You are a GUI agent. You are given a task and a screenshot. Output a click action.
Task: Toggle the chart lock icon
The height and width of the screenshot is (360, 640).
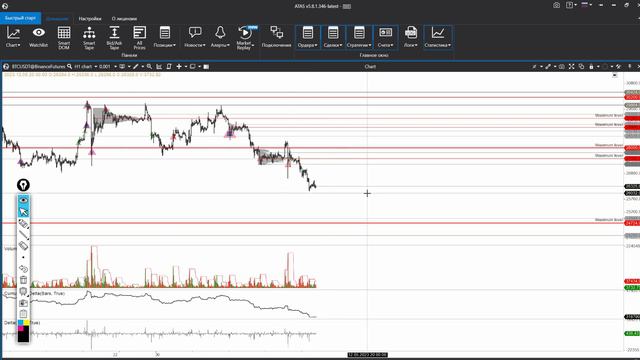(591, 67)
